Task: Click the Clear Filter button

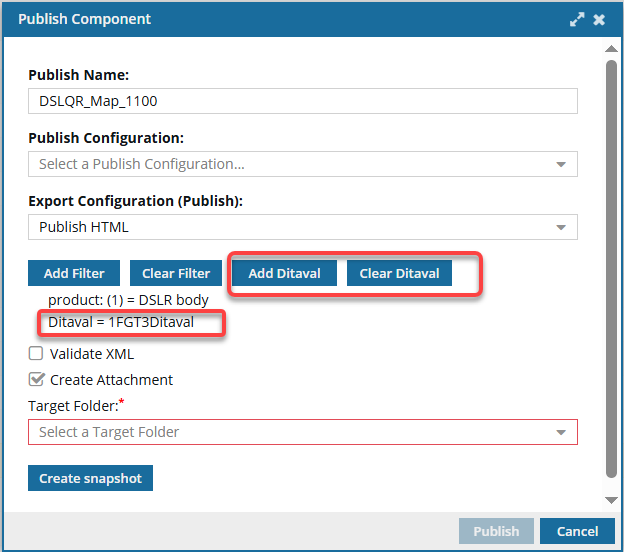Action: (176, 273)
